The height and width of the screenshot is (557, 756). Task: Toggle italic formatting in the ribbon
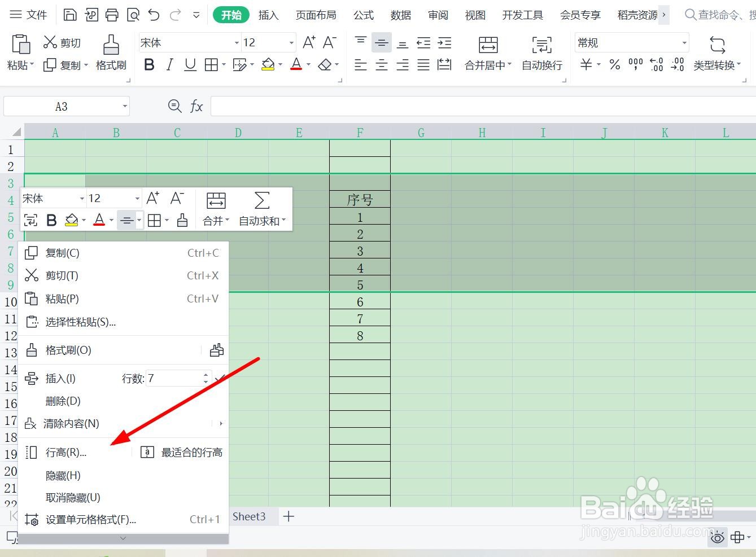169,64
